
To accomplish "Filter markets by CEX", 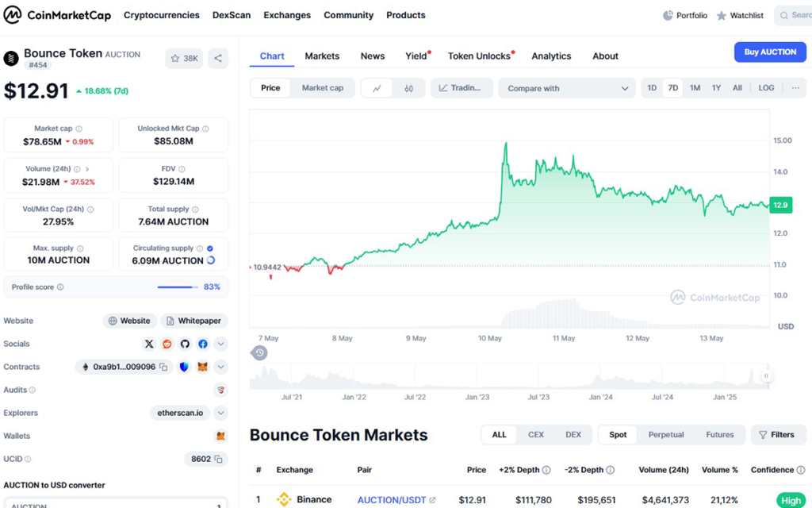I will pos(536,435).
